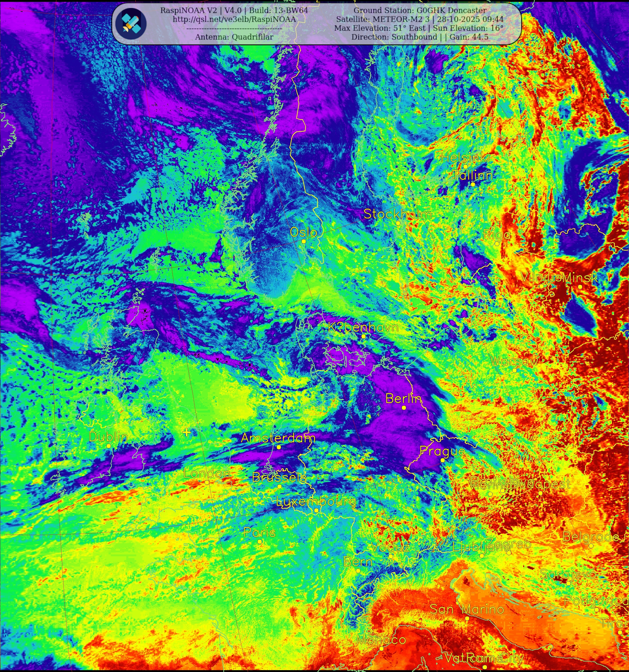Click the Oslo city marker dot

click(304, 241)
